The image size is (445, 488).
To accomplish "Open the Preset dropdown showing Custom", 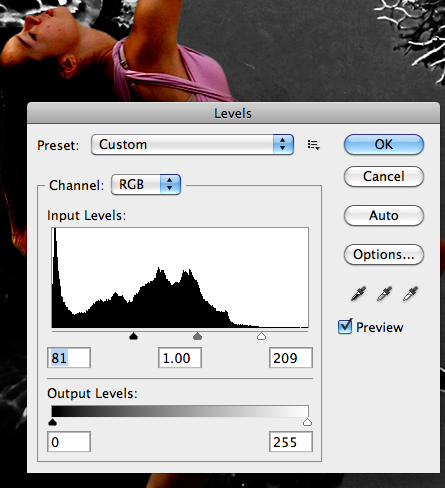I will (192, 145).
